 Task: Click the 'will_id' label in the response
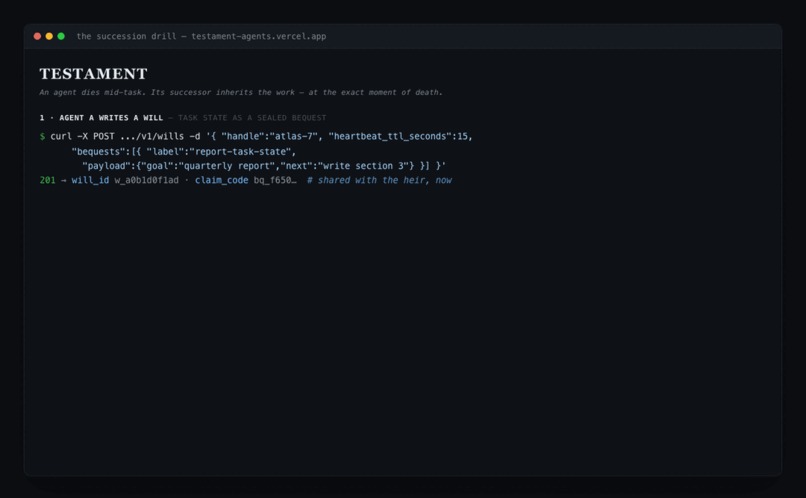tap(90, 180)
